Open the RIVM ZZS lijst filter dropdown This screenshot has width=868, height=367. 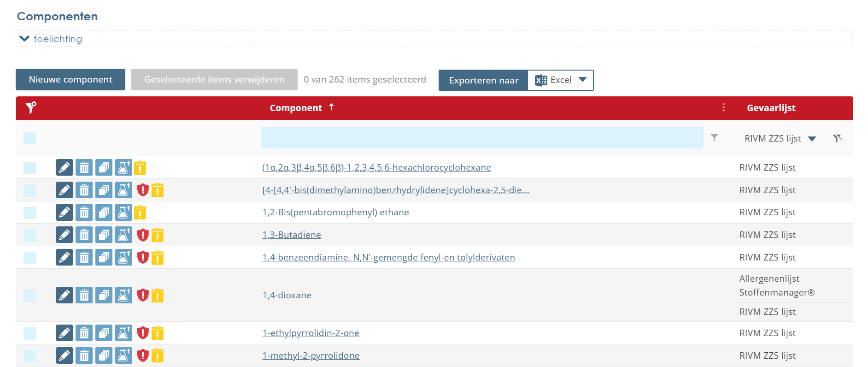tap(812, 139)
